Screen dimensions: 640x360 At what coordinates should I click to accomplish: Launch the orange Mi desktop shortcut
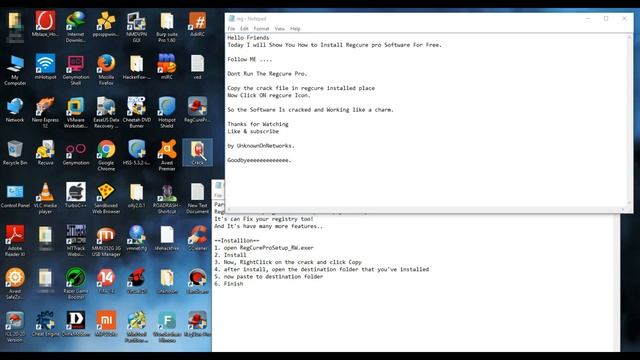106,324
